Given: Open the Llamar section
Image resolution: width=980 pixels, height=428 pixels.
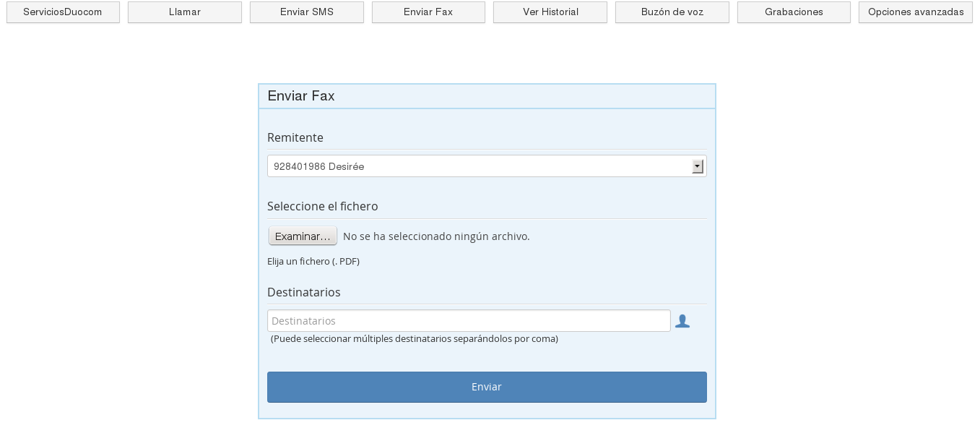Looking at the screenshot, I should (184, 12).
